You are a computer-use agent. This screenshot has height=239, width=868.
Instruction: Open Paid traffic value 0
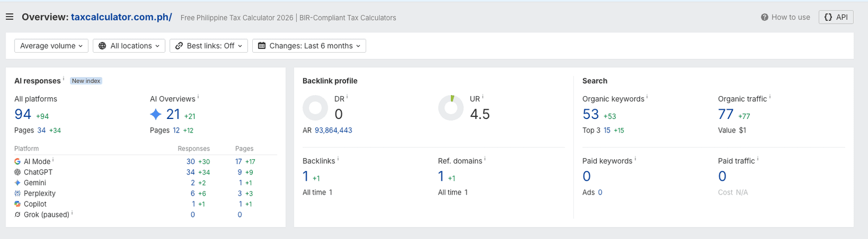point(722,177)
